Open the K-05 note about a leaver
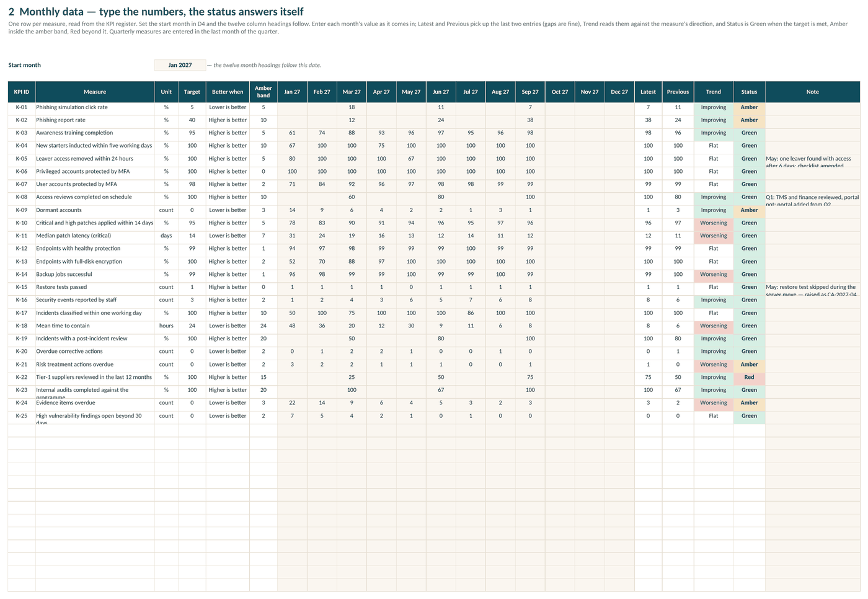This screenshot has height=599, width=868. (x=812, y=159)
